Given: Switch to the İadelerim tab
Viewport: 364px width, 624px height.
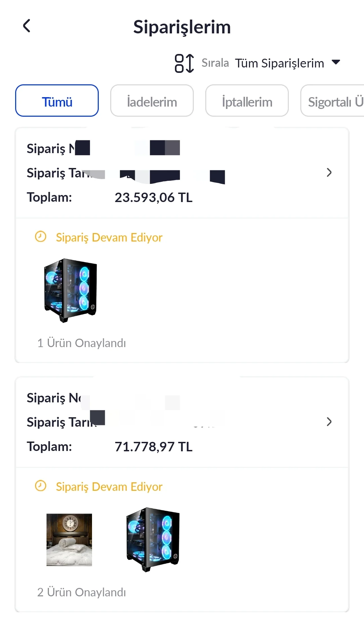Looking at the screenshot, I should (152, 101).
